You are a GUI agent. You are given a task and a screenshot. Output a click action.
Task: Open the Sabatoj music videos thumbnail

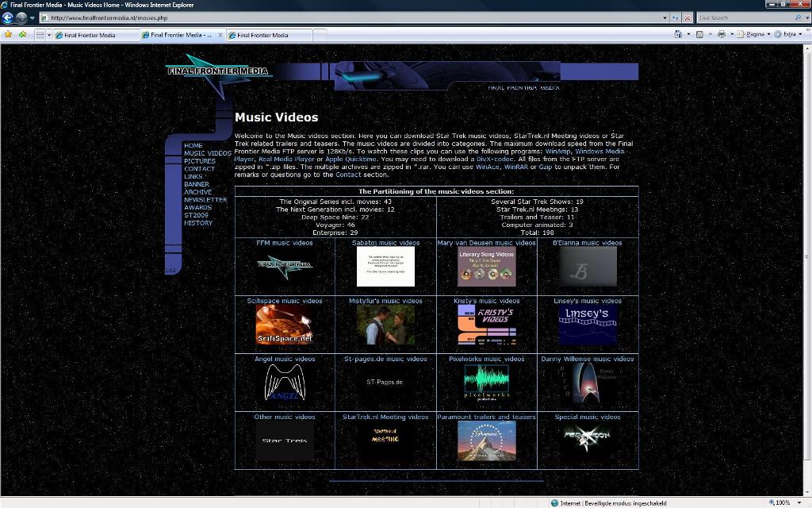386,267
